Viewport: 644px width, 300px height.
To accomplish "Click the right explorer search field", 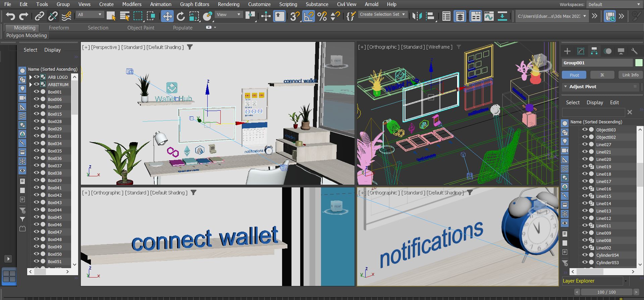I will (x=593, y=112).
